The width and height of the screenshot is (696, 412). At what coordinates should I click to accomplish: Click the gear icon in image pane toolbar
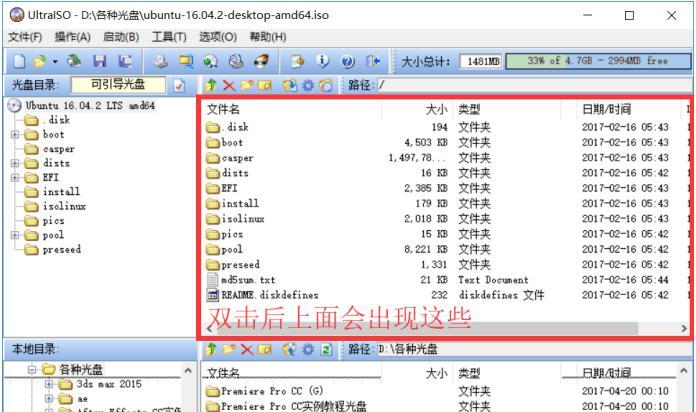308,85
